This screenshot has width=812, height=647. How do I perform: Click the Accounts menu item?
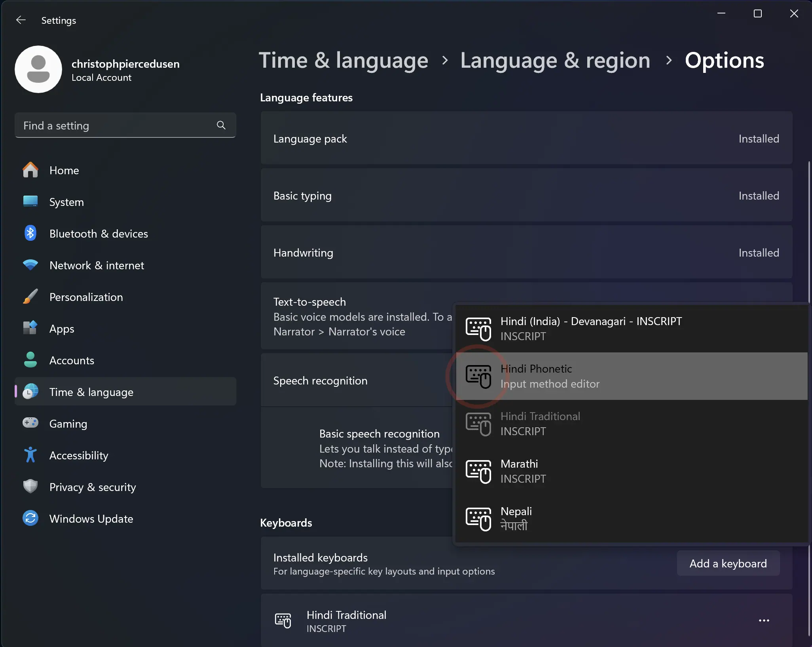(x=72, y=360)
